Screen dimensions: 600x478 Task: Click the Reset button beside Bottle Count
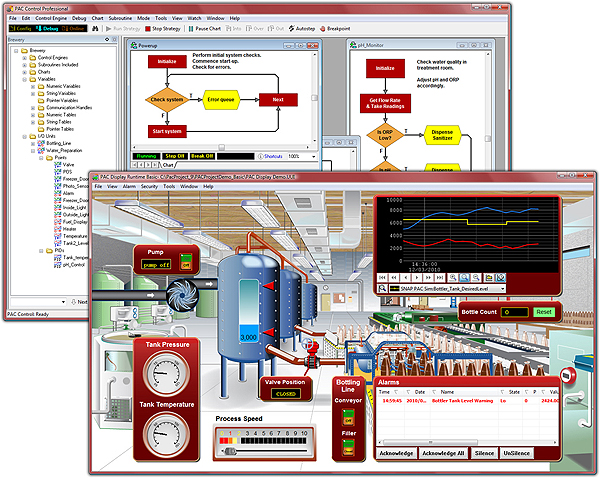pos(544,312)
